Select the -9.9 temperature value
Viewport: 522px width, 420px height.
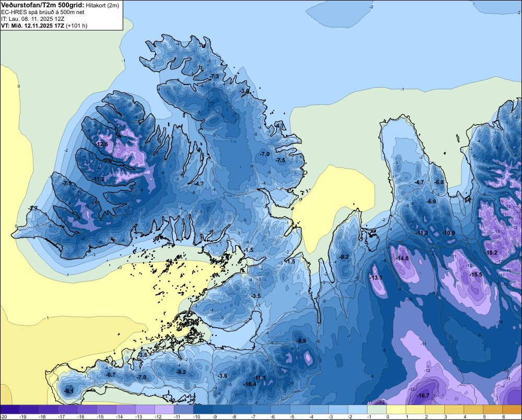(301, 341)
